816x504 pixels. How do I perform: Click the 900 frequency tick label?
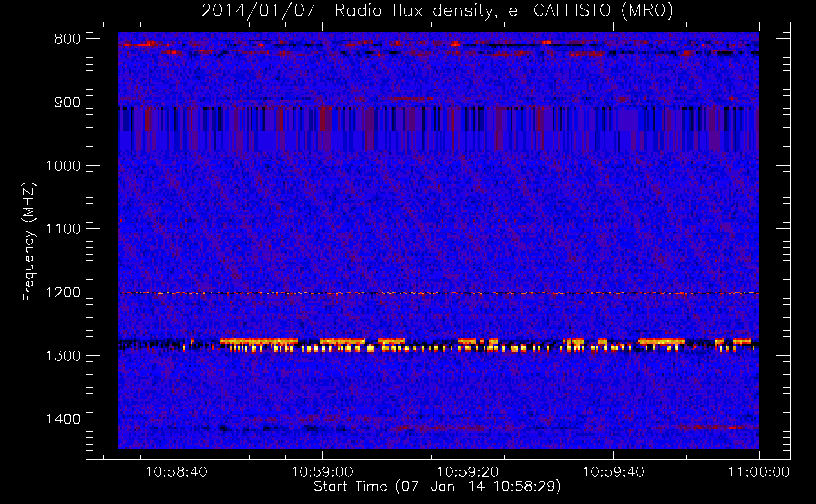pos(68,103)
